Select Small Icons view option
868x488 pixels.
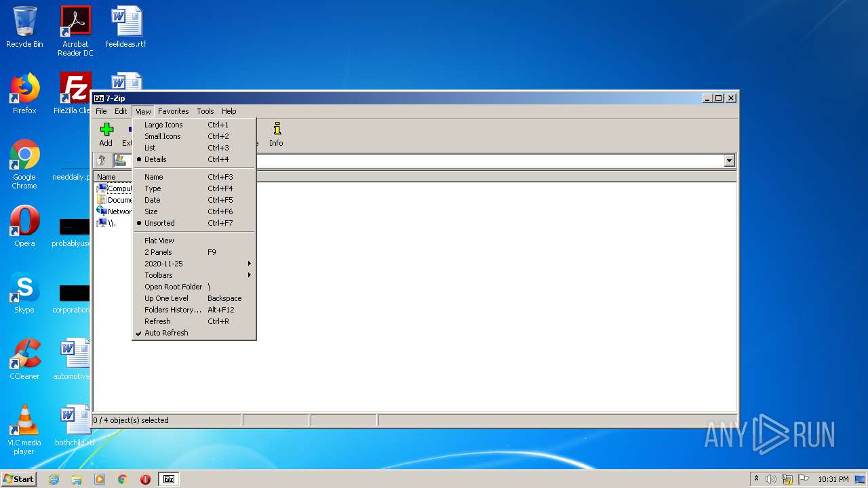tap(194, 136)
